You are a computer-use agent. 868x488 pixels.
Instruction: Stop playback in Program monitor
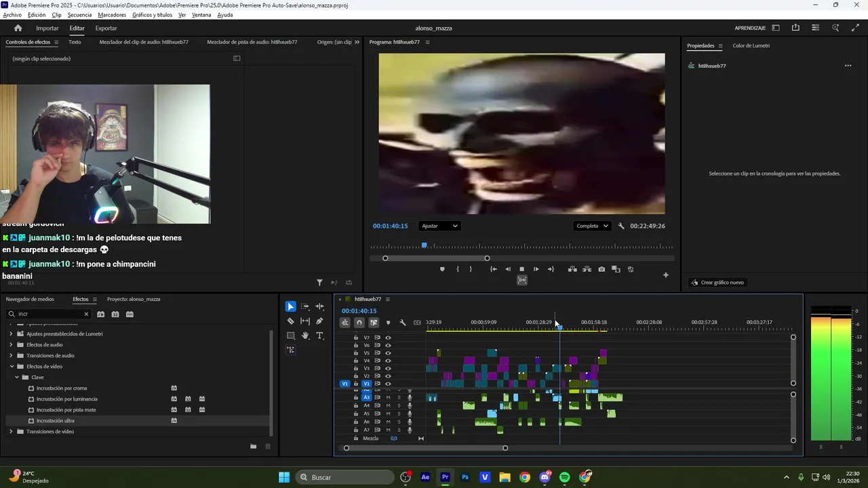521,269
